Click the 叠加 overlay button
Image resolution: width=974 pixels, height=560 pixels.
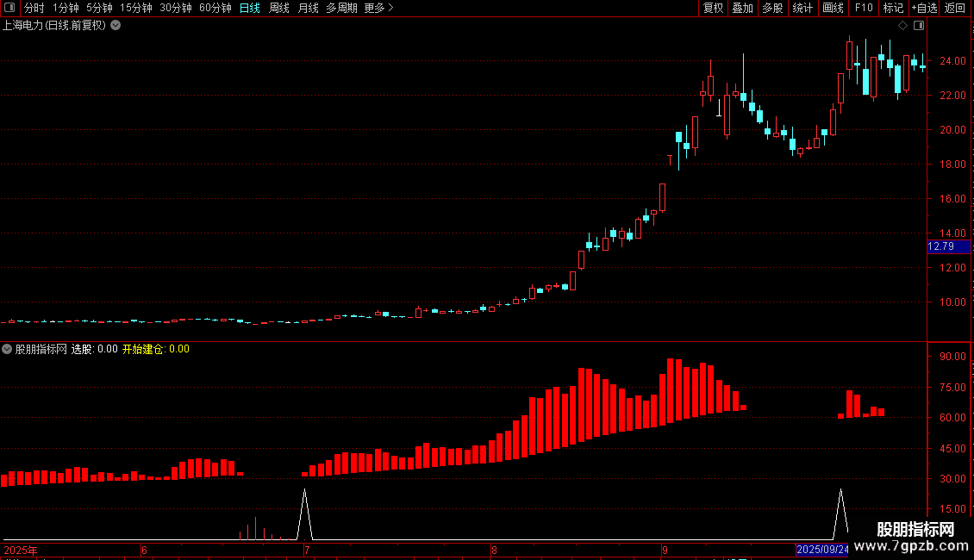742,8
